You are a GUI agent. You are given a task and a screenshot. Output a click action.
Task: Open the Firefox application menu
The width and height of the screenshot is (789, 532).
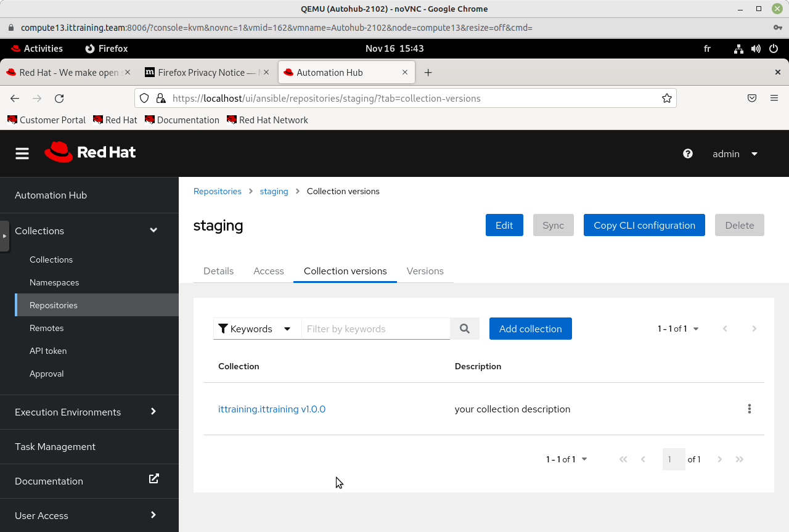774,98
